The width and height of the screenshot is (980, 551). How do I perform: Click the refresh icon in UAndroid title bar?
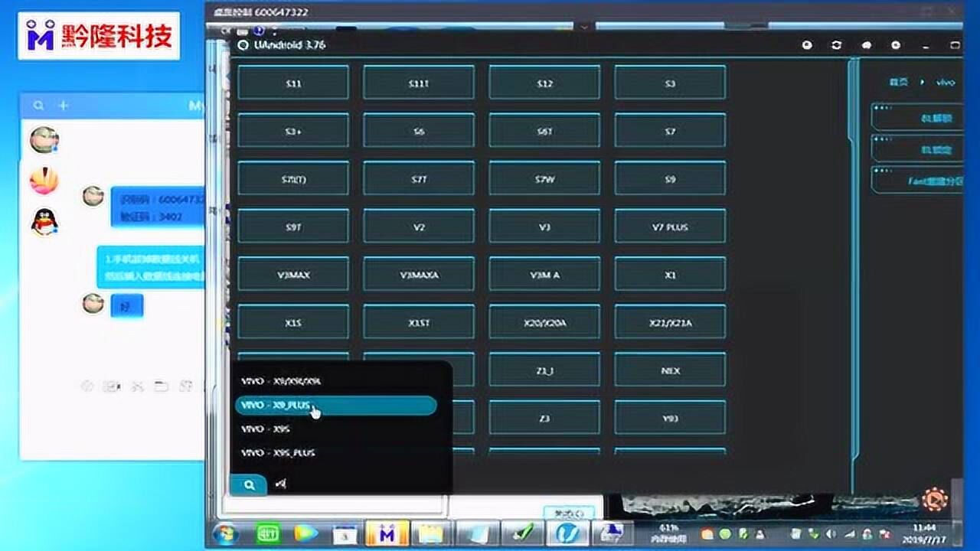pyautogui.click(x=836, y=45)
